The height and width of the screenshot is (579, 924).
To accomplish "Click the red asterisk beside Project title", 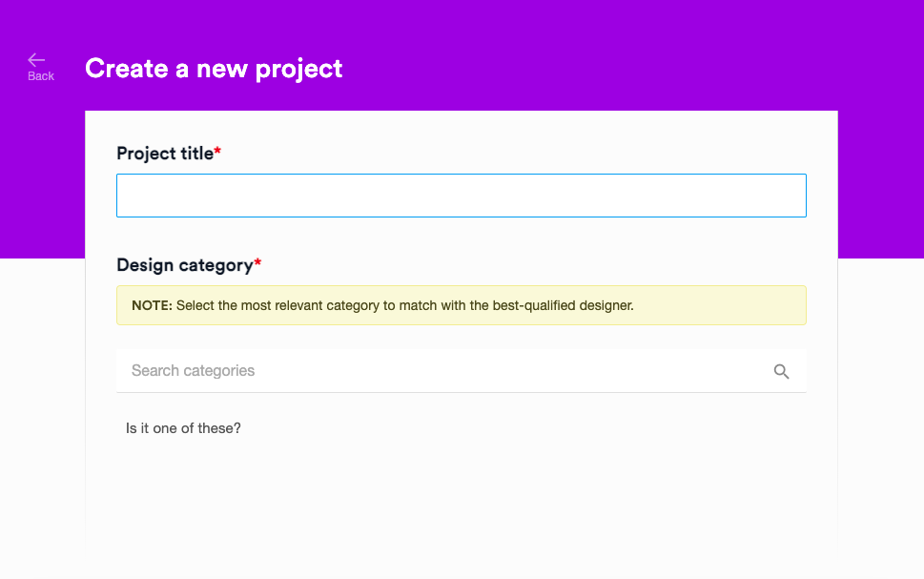I will pos(217,151).
